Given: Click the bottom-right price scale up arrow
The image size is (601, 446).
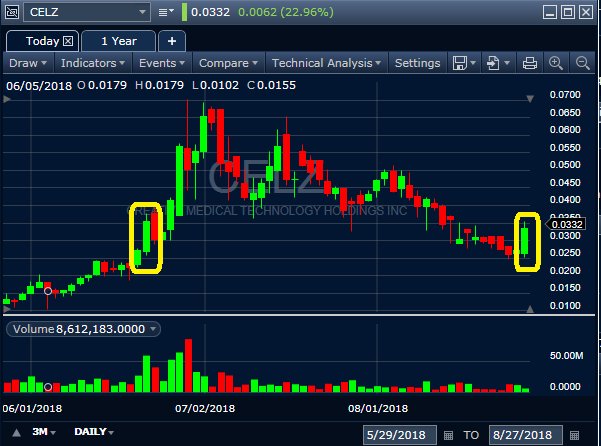Looking at the screenshot, I should pos(530,309).
